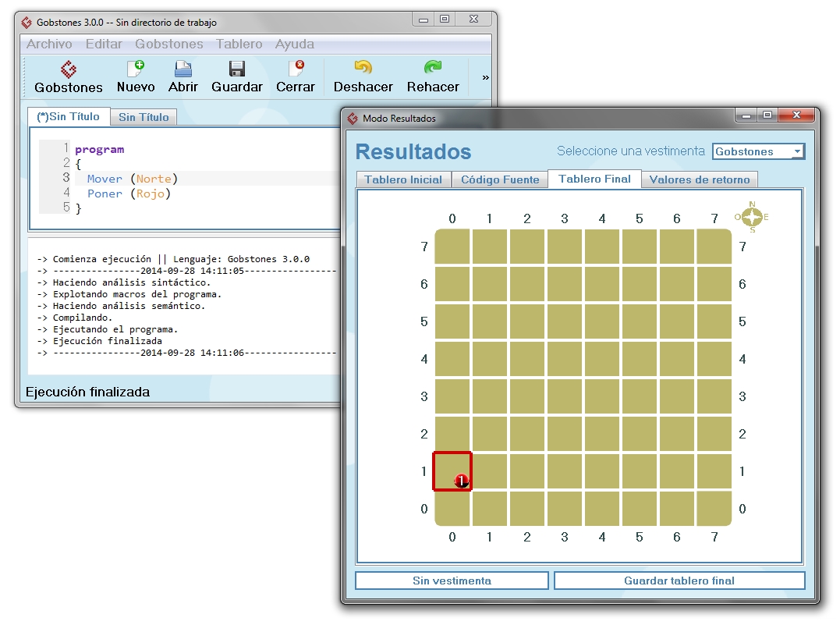The width and height of the screenshot is (840, 625).
Task: Click the red-bordered cell with the stone
Action: tap(452, 471)
